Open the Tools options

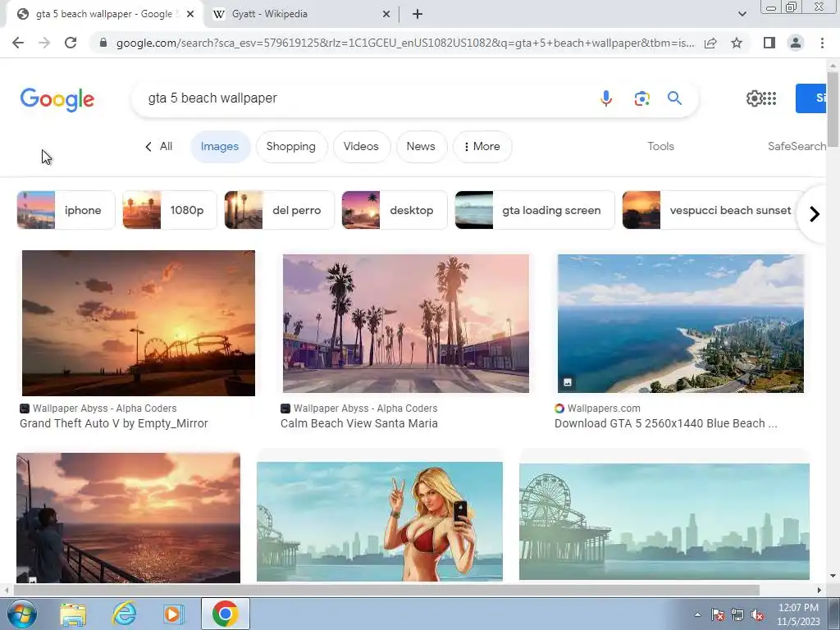point(660,146)
